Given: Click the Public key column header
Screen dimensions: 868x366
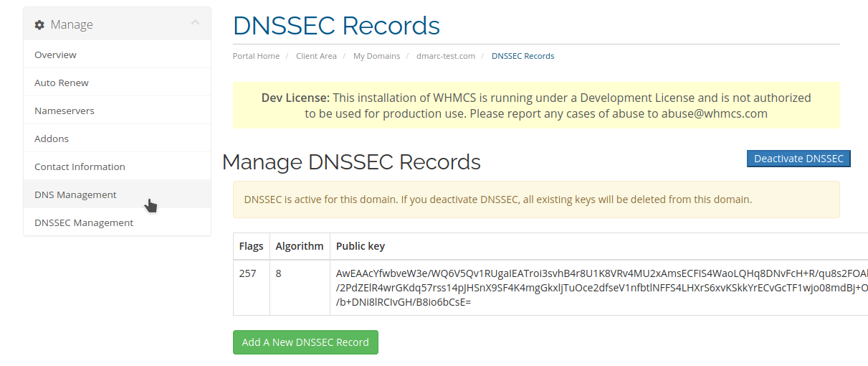Looking at the screenshot, I should click(361, 246).
